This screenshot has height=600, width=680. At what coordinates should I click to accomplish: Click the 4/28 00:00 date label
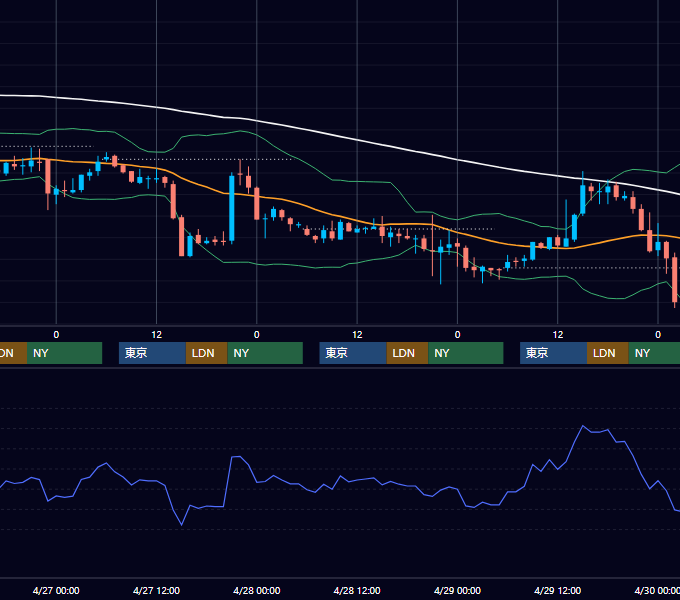(x=257, y=590)
